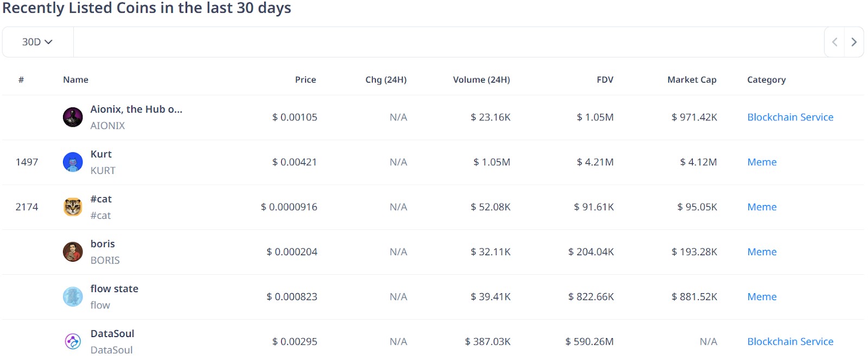This screenshot has width=868, height=362.
Task: Click price $ 0.00295
Action: pyautogui.click(x=295, y=341)
